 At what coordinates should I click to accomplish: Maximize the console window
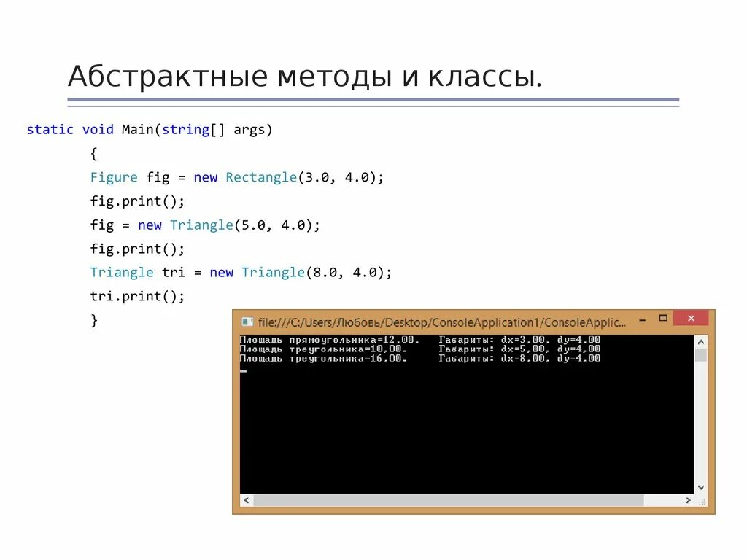coord(663,318)
